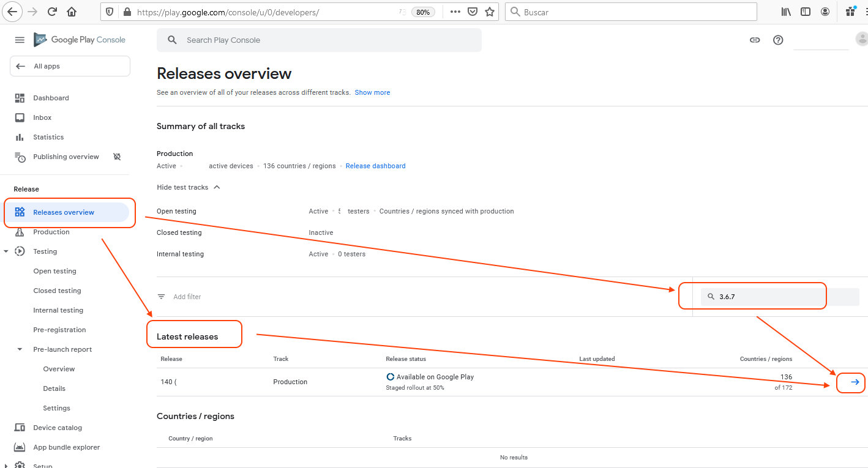868x468 pixels.
Task: Copy page link via link icon
Action: pos(755,40)
